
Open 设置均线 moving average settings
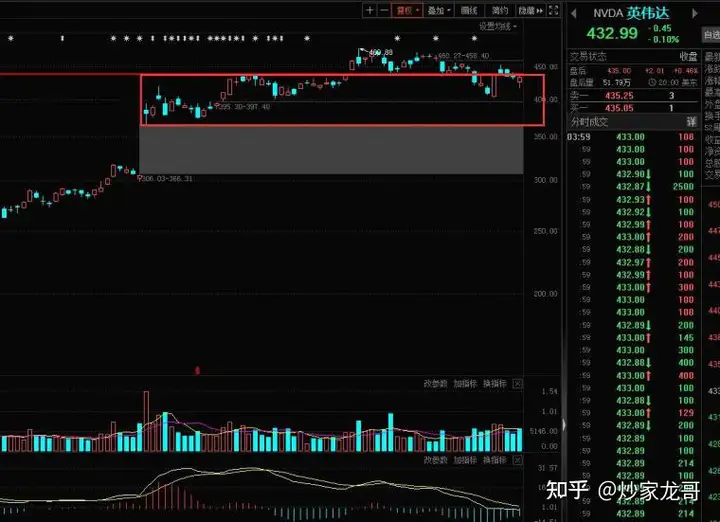(497, 26)
